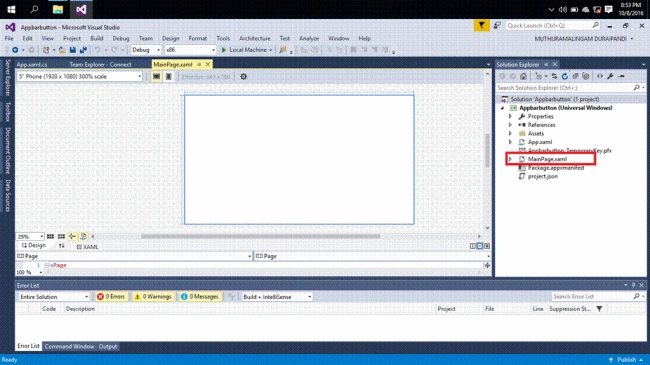Screen dimensions: 650x365
Task: Open the 5" Phone device dropdown
Action: (80, 77)
